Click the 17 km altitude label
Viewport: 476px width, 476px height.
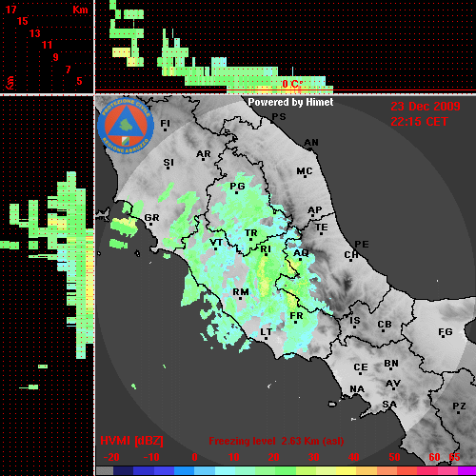[x=10, y=10]
